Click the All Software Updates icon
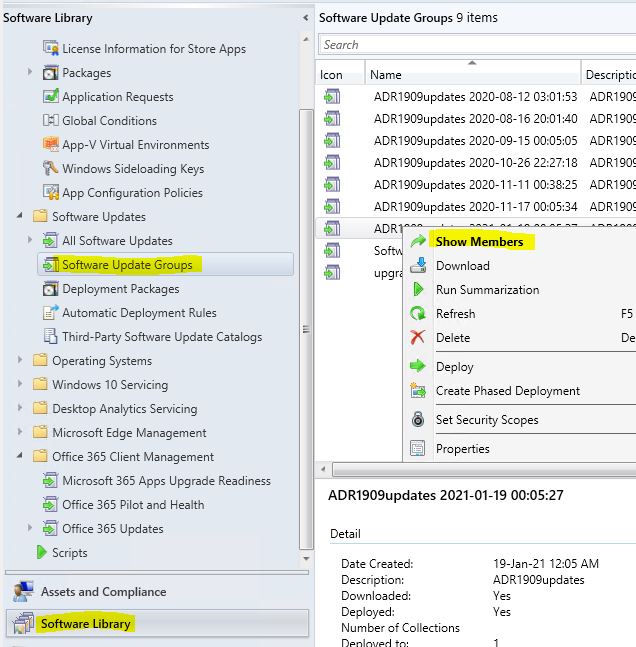The height and width of the screenshot is (647, 636). coord(50,241)
